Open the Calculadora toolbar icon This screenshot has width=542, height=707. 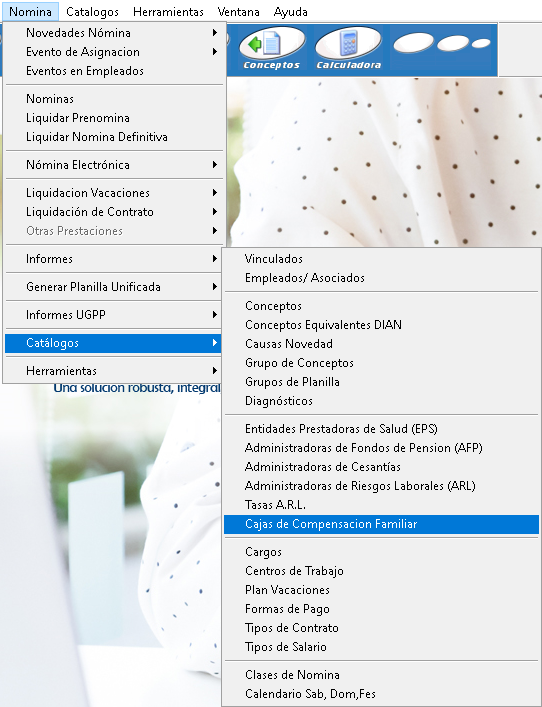348,48
